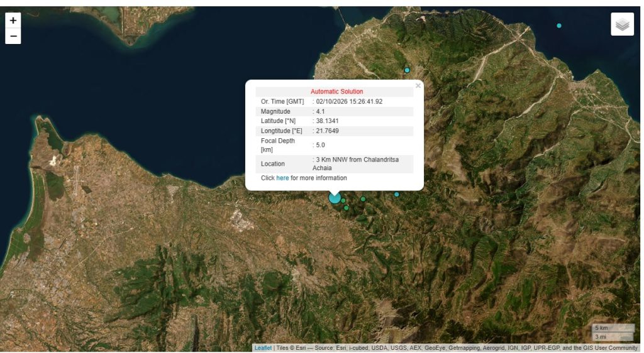Open the map layers control
The image size is (644, 353).
[622, 24]
